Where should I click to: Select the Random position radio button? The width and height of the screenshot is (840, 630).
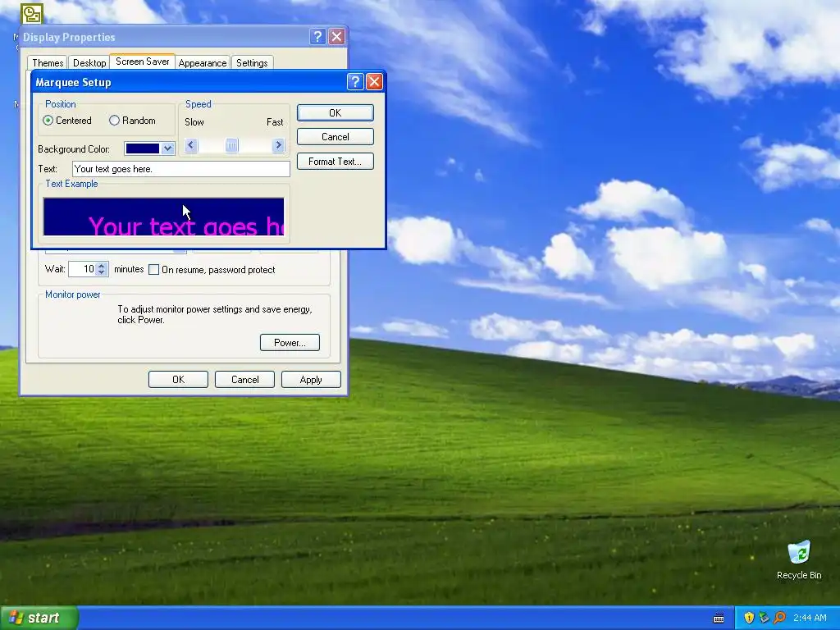pos(114,121)
